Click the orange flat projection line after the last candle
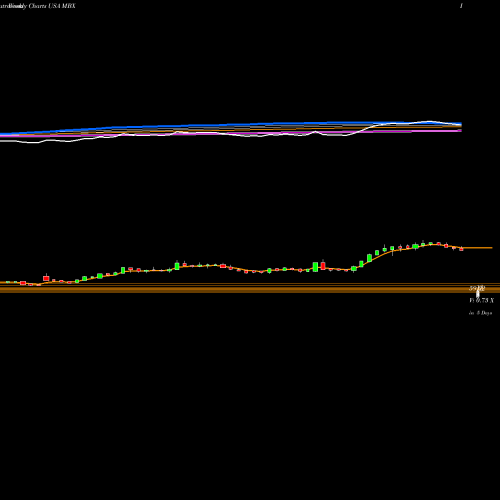This screenshot has width=500, height=500. (477, 248)
